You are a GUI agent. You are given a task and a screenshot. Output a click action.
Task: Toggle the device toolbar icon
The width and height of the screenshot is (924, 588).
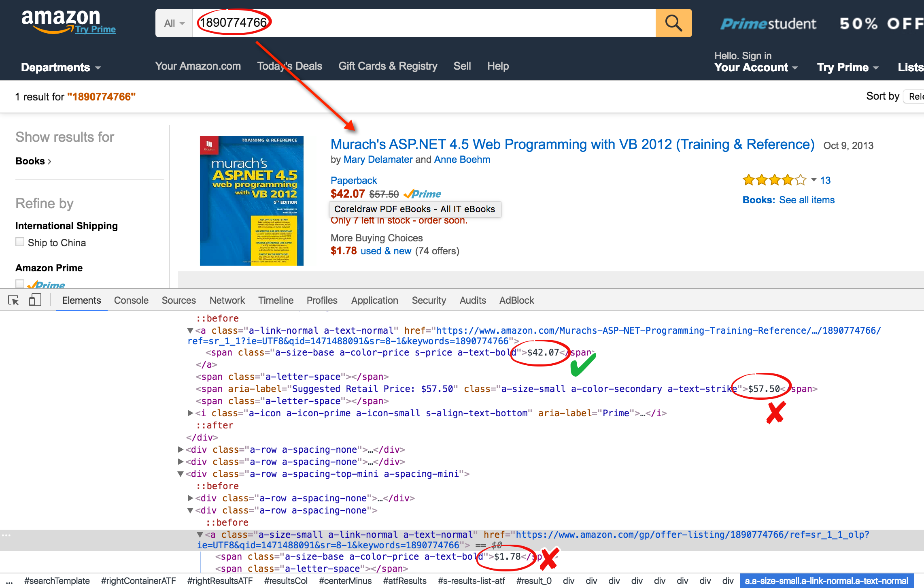pyautogui.click(x=35, y=300)
